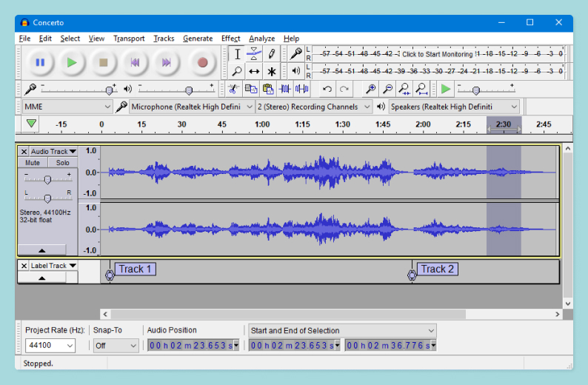Select the Draw (pencil) tool
The width and height of the screenshot is (588, 385).
pyautogui.click(x=271, y=54)
